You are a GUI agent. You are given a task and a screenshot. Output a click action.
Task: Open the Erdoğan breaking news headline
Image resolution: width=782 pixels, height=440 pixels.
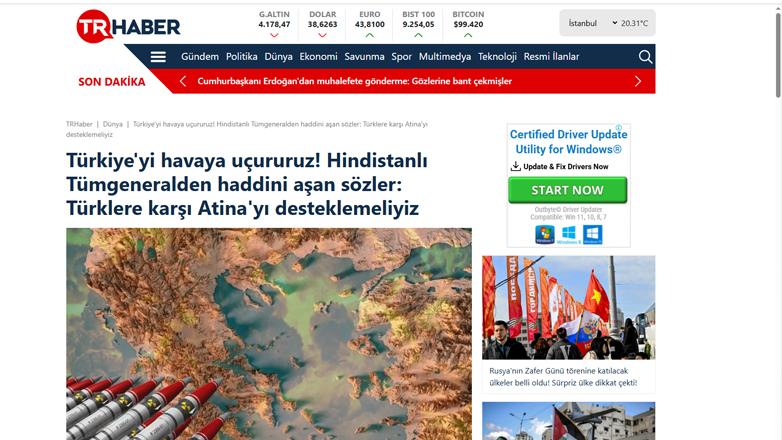tap(355, 82)
